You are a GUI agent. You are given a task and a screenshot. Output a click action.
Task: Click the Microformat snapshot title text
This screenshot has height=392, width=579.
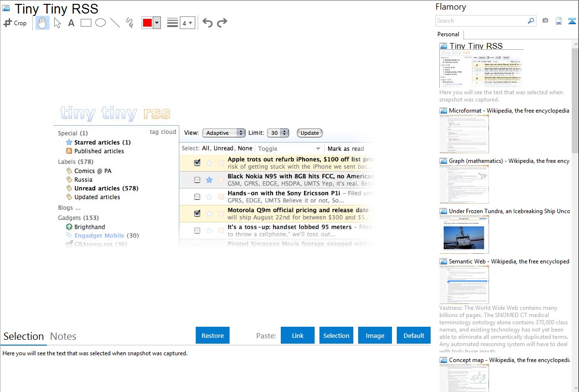click(x=509, y=111)
